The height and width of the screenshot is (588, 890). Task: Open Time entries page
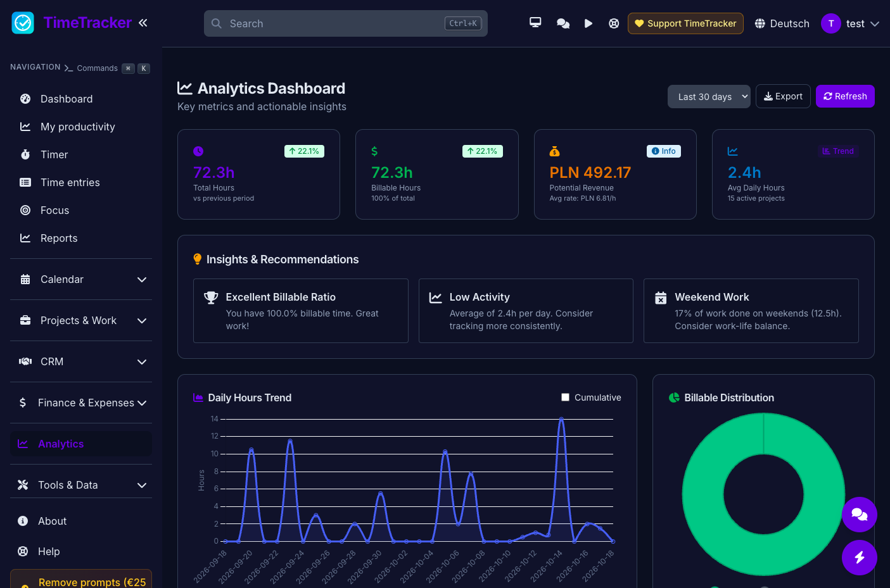point(81,182)
